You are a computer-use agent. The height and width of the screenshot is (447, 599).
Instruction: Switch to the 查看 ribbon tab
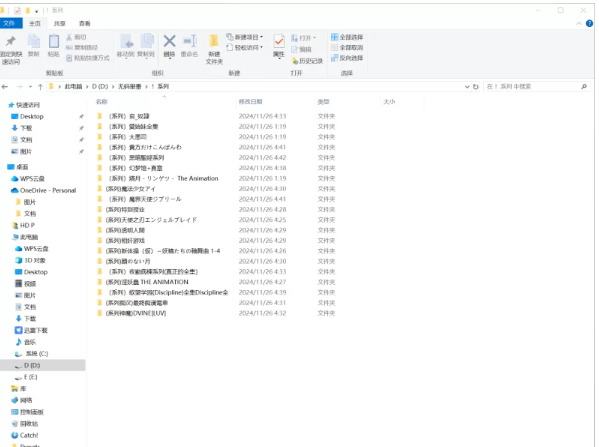(x=84, y=24)
